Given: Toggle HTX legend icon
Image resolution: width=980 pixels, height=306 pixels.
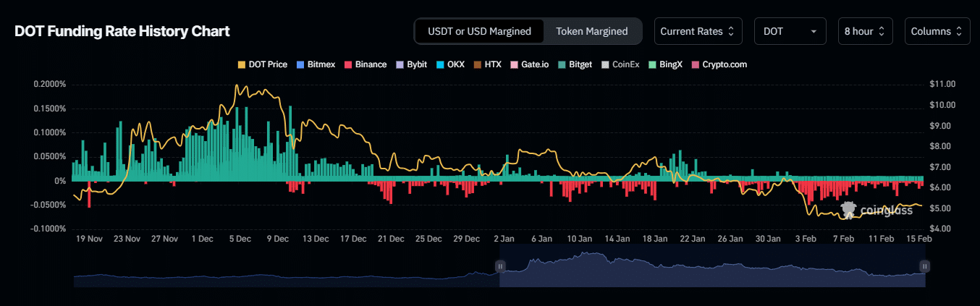Looking at the screenshot, I should coord(478,64).
